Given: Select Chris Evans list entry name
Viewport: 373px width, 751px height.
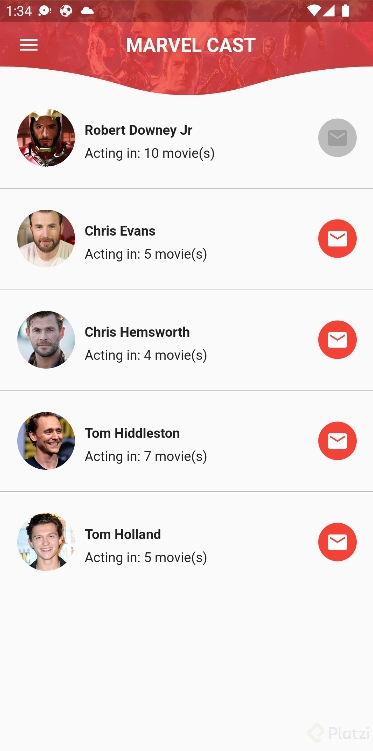Looking at the screenshot, I should pos(120,231).
